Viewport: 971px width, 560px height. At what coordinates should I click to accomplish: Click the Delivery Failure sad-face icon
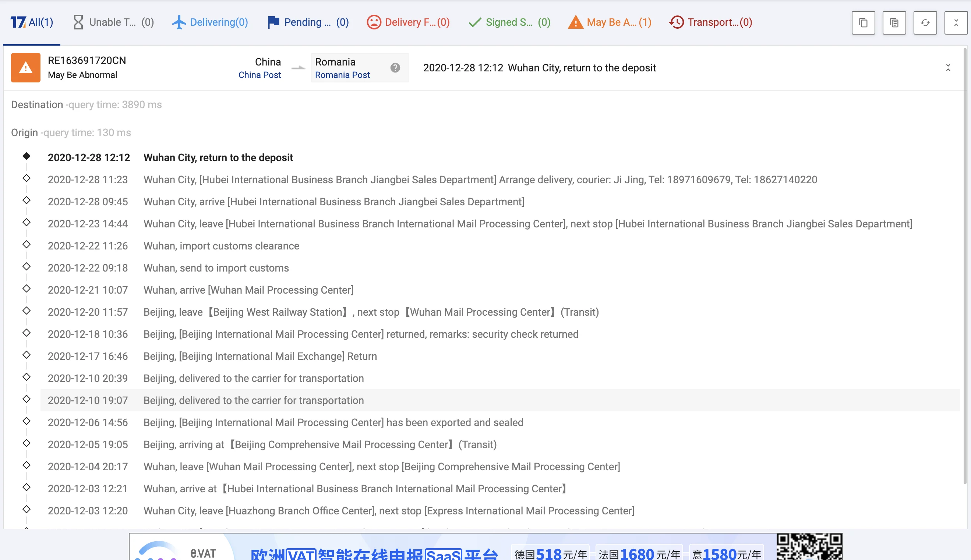pos(374,22)
